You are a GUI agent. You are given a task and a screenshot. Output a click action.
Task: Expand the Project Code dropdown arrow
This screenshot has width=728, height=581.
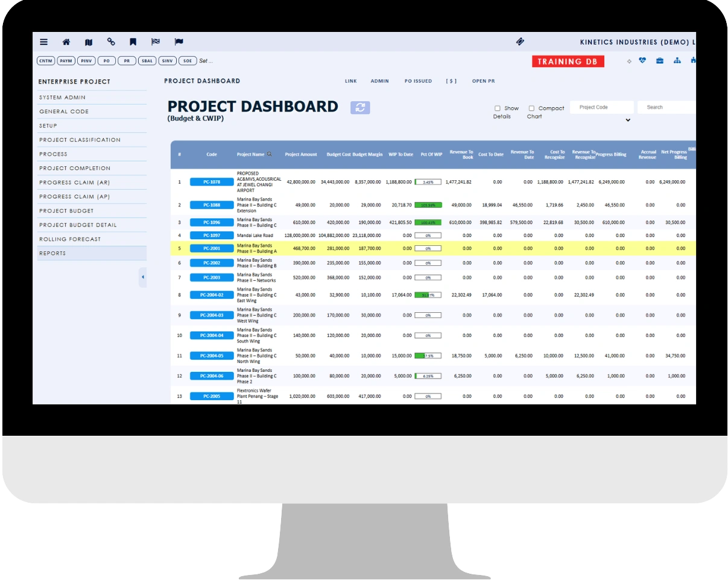click(627, 120)
